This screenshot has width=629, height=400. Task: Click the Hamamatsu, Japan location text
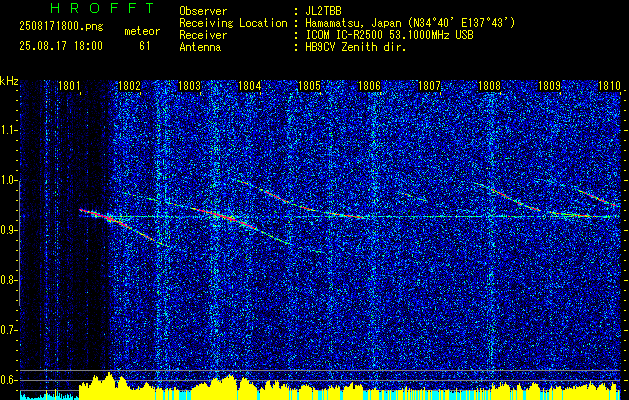point(410,23)
